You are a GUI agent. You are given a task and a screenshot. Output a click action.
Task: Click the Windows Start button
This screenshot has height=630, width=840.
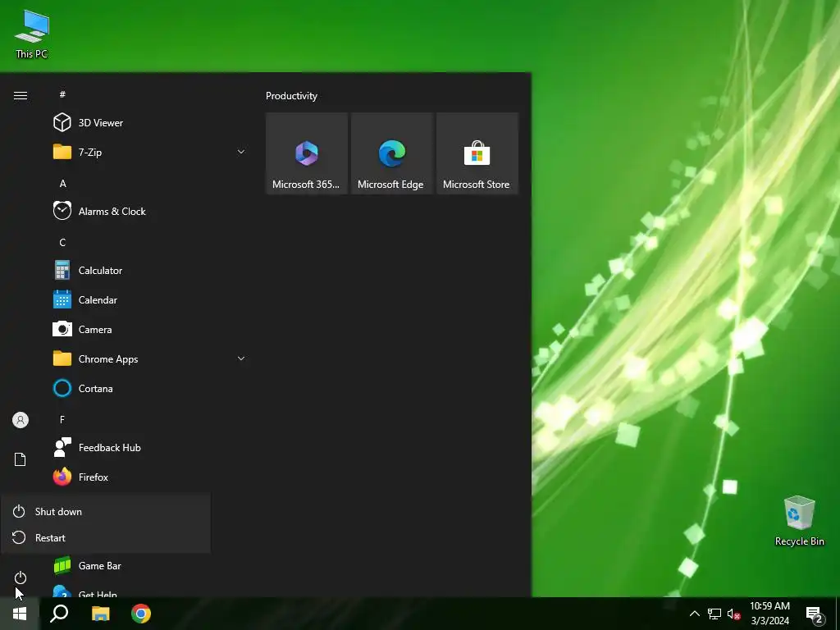click(20, 614)
